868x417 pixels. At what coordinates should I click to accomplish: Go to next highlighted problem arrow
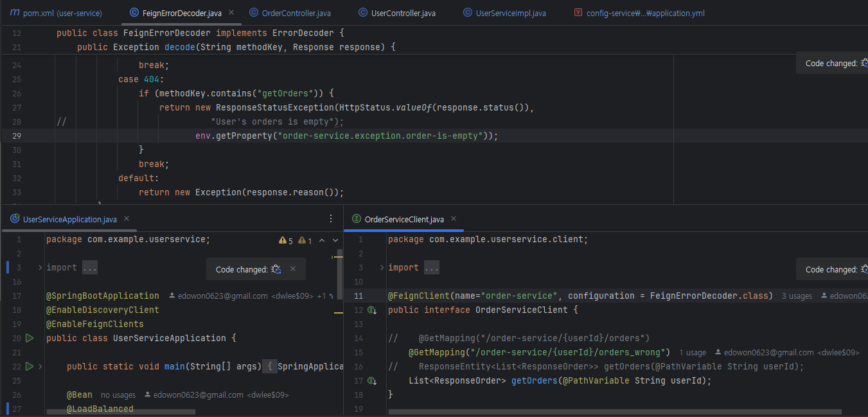(335, 241)
